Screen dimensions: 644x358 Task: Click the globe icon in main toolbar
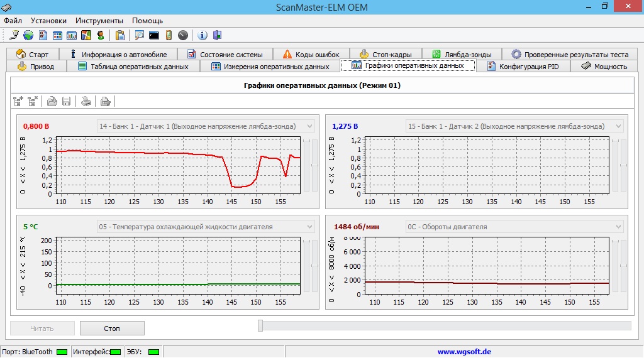click(x=28, y=35)
